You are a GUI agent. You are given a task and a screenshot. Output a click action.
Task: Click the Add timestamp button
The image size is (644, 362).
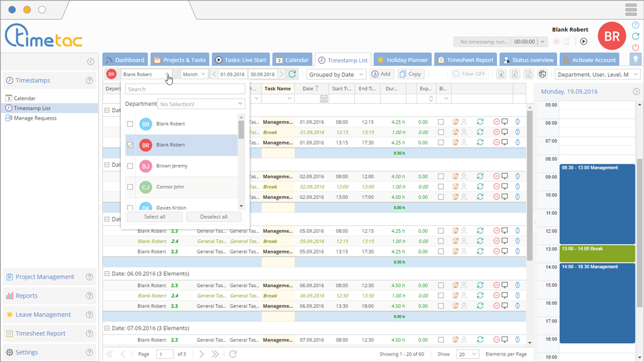click(x=381, y=74)
